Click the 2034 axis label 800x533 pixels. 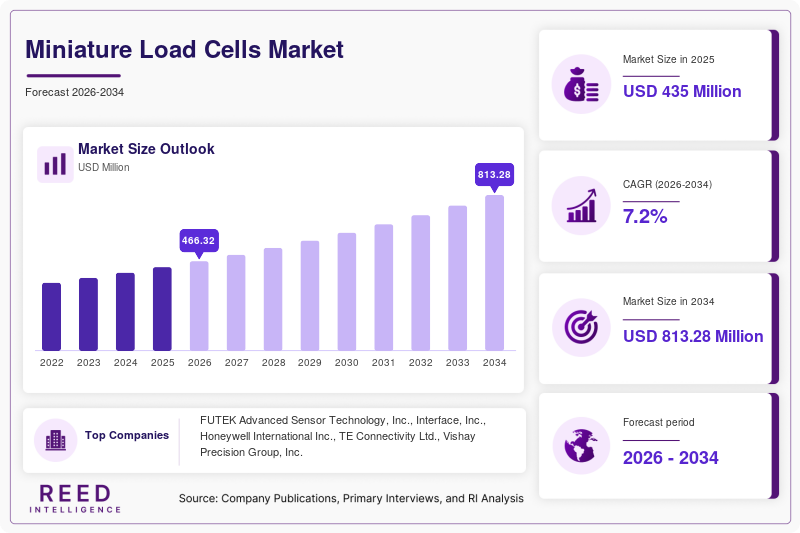pos(494,363)
